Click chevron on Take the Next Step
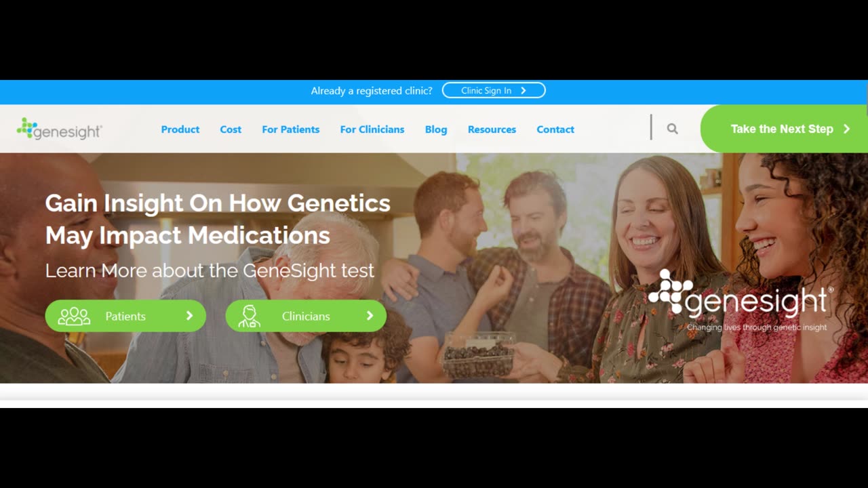The height and width of the screenshot is (488, 868). point(846,129)
